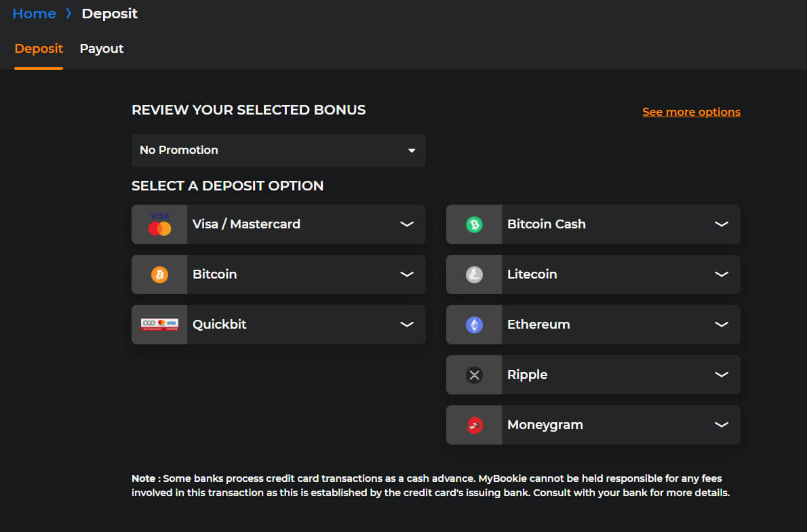Expand the Moneygram option chevron

tap(721, 425)
